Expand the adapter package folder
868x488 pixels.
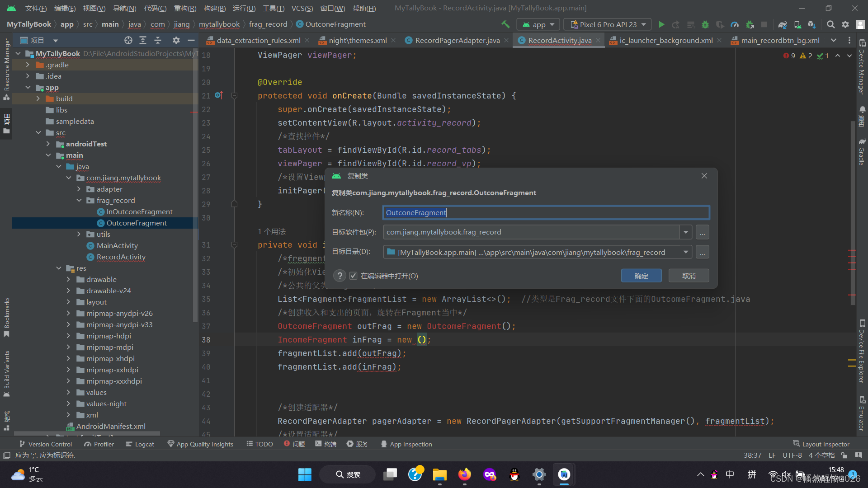tap(79, 189)
